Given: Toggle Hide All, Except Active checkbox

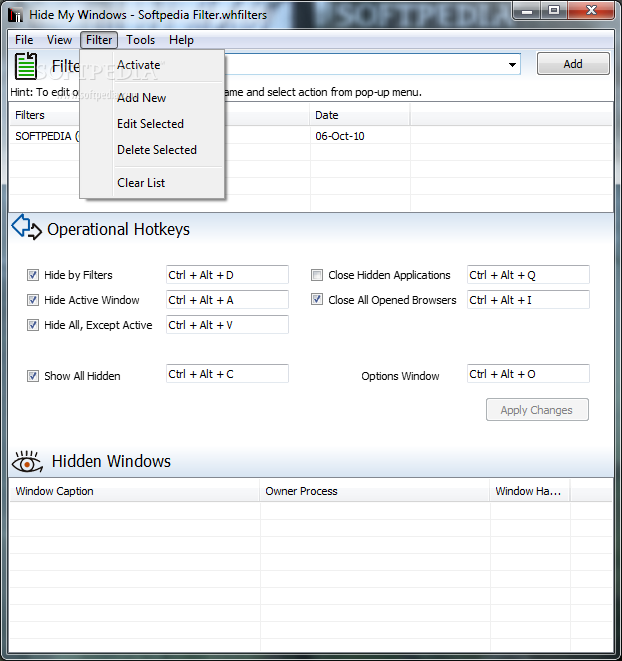Looking at the screenshot, I should pos(33,325).
